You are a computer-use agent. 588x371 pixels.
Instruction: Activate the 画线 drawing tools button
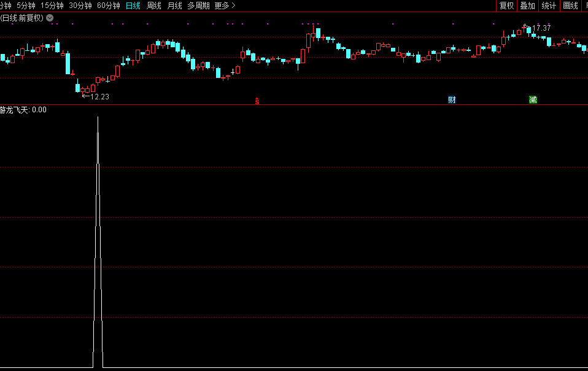[x=570, y=6]
